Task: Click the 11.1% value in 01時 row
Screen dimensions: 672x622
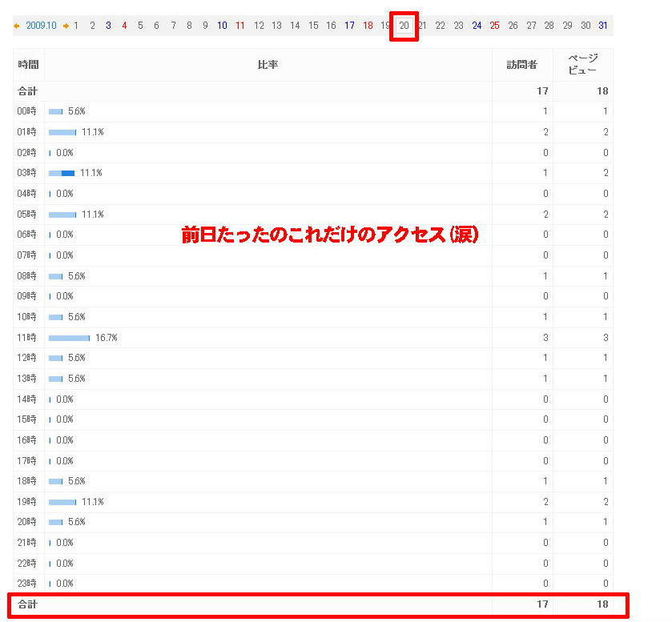Action: coord(93,132)
